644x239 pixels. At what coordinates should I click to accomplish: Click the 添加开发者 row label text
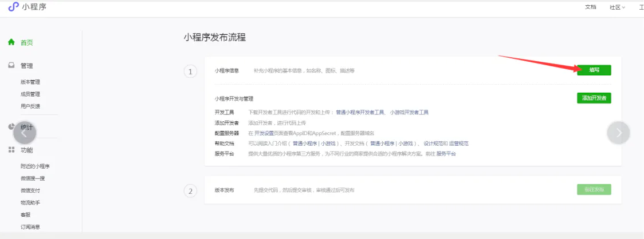[x=227, y=123]
